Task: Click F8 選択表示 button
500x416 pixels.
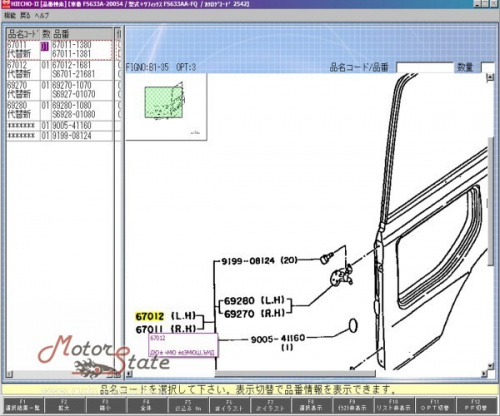Action: 311,405
